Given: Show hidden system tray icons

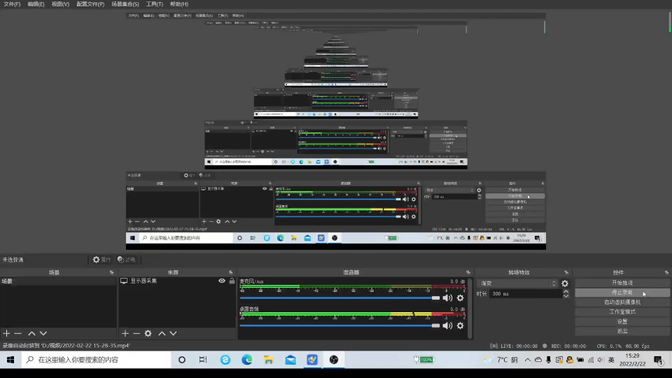Looking at the screenshot, I should point(528,360).
